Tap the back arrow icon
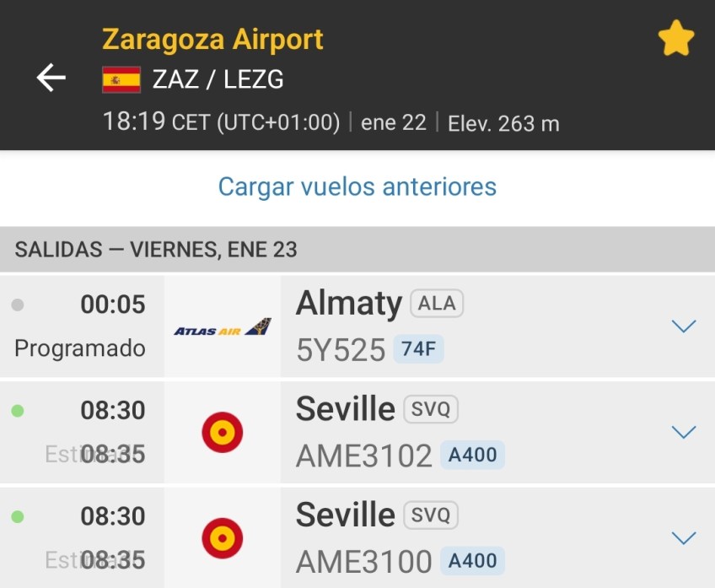This screenshot has width=715, height=588. (51, 78)
